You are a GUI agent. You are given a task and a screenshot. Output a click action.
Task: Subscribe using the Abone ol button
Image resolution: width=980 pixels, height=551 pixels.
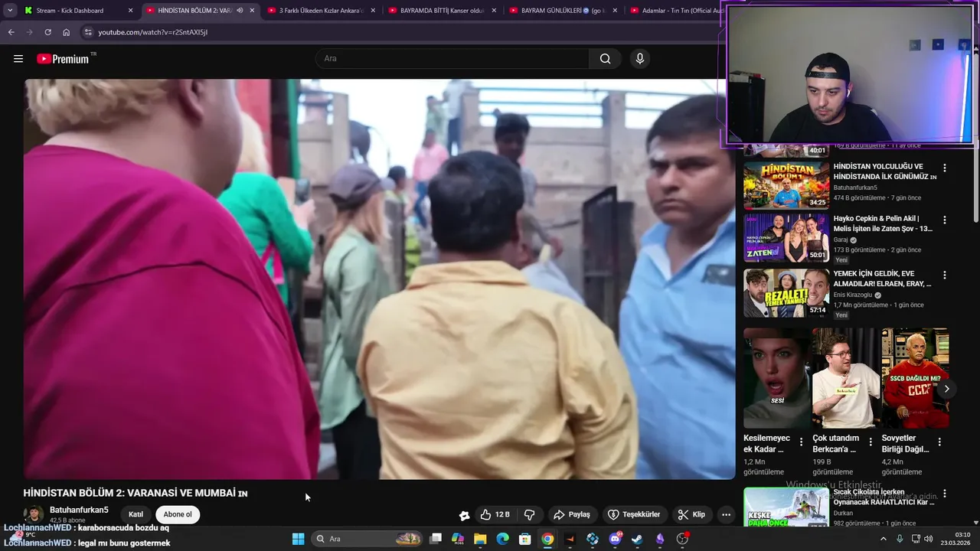point(178,514)
